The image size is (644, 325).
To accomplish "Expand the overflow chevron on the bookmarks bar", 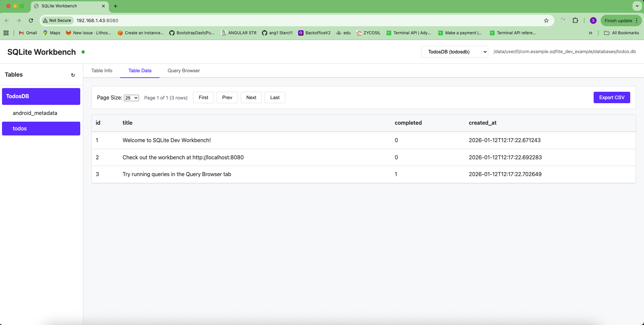I will click(x=590, y=33).
